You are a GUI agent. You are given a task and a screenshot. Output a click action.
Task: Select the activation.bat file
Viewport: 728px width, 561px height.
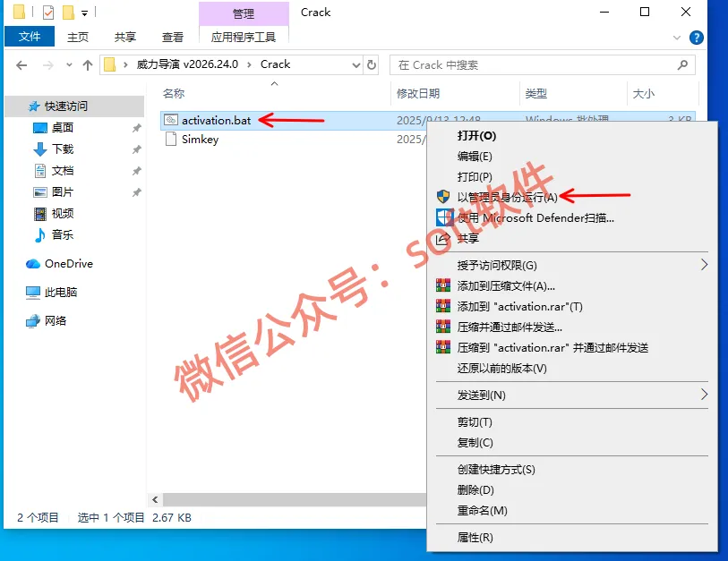[216, 121]
